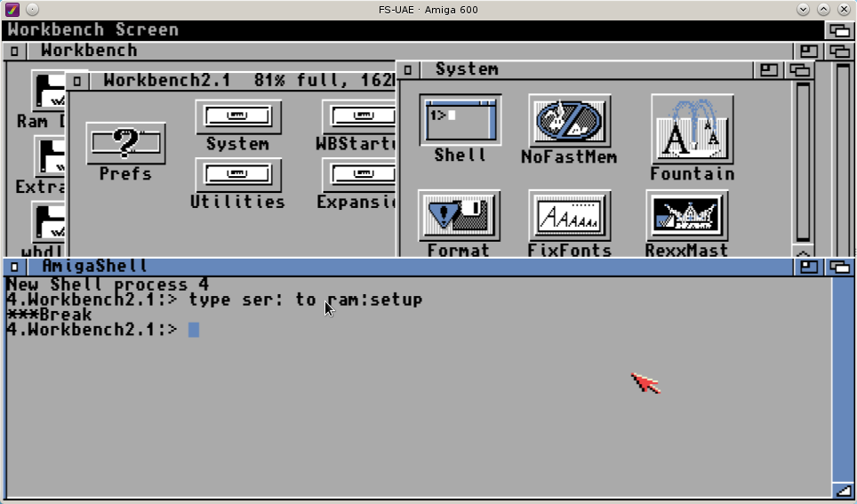Close the AmigaShell window gadget
This screenshot has height=504, width=857.
pos(15,267)
